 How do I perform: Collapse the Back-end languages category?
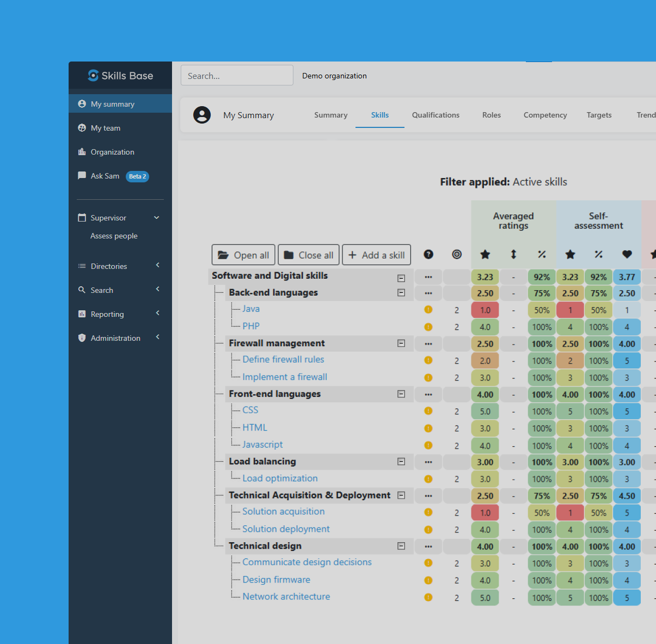point(401,293)
